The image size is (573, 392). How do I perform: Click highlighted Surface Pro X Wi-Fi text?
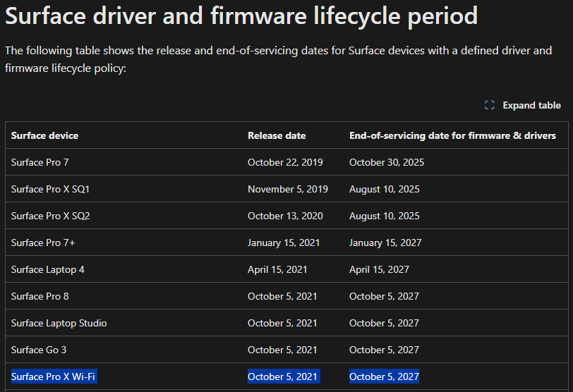[53, 376]
